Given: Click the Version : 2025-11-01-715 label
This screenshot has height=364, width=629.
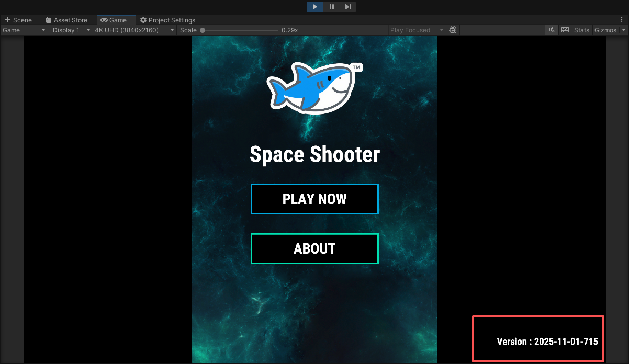Looking at the screenshot, I should click(547, 342).
